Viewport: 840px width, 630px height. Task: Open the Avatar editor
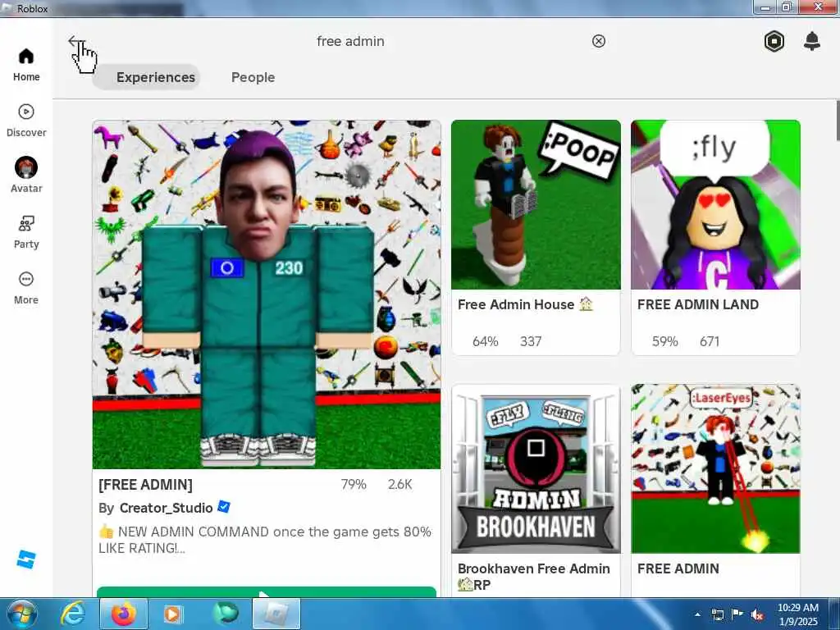click(26, 176)
